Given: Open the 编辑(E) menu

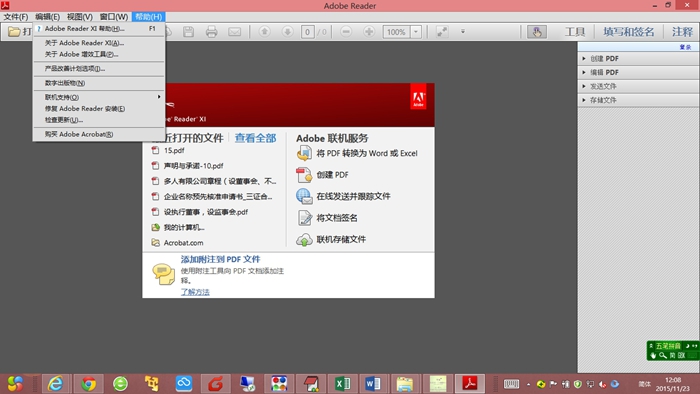Looking at the screenshot, I should coord(47,17).
